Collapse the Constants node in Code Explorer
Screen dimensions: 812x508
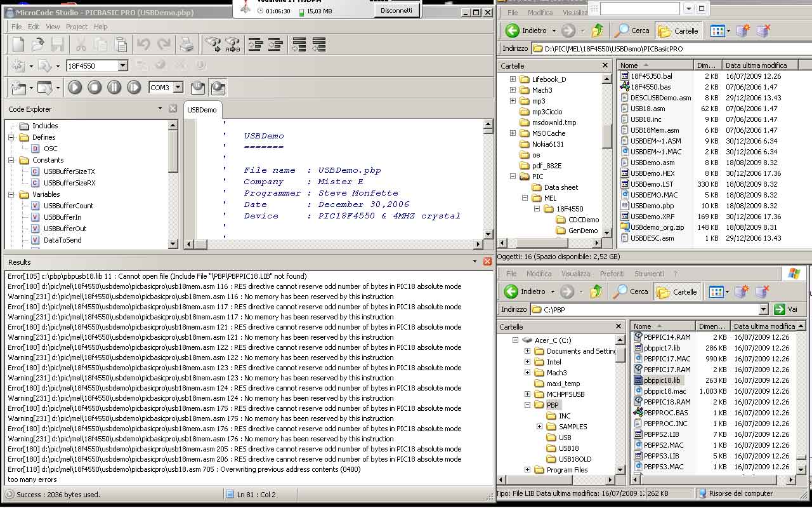click(x=11, y=160)
